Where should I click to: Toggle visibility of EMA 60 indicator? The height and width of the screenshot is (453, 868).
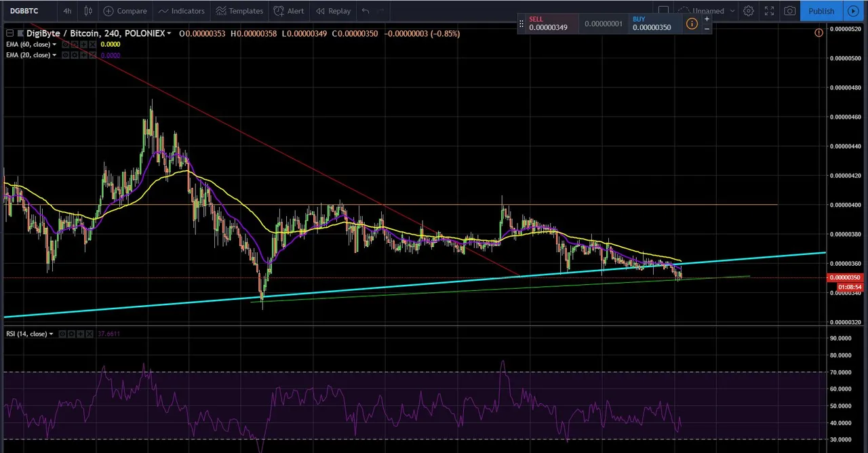coord(66,45)
